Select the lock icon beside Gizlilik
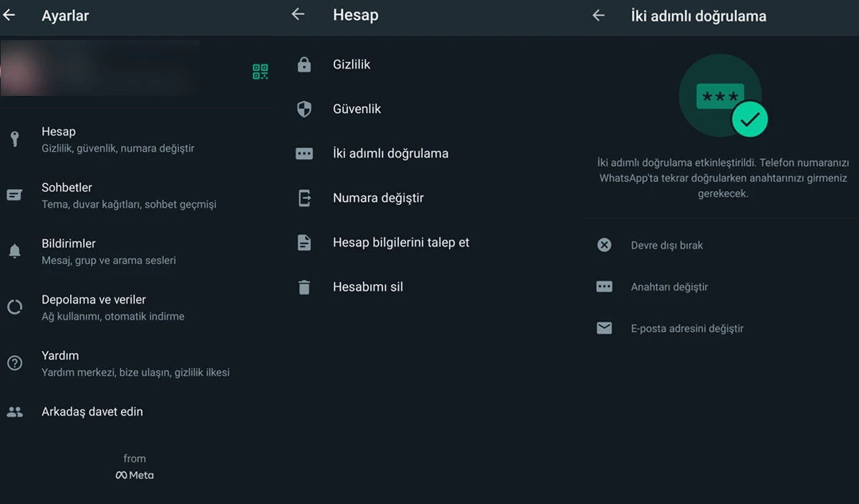The image size is (859, 504). point(304,64)
